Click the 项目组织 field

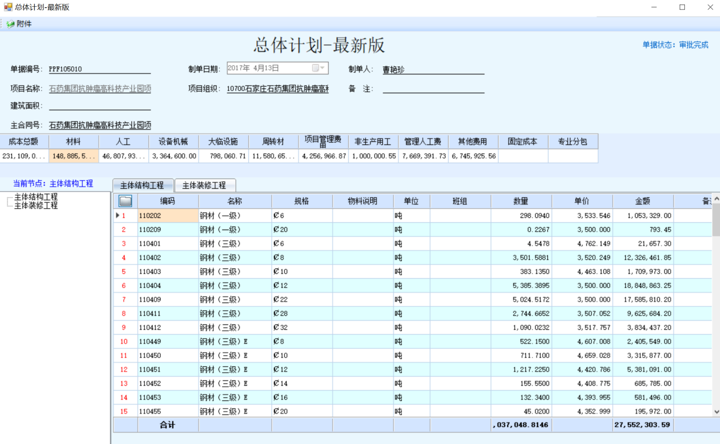tap(277, 89)
